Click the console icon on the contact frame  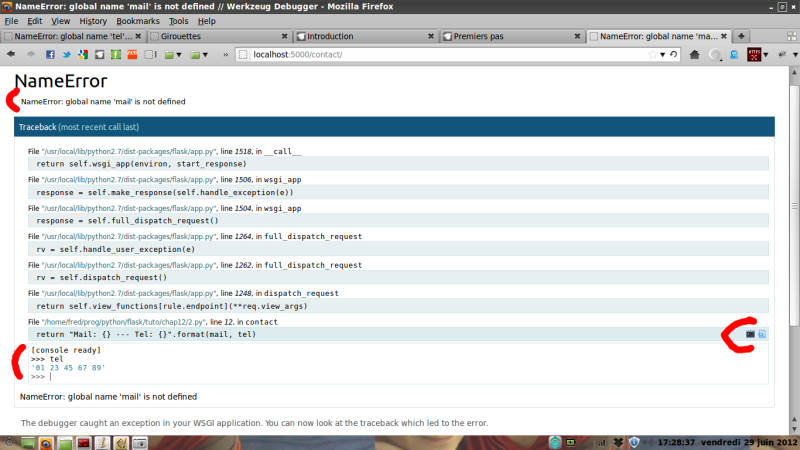point(750,334)
